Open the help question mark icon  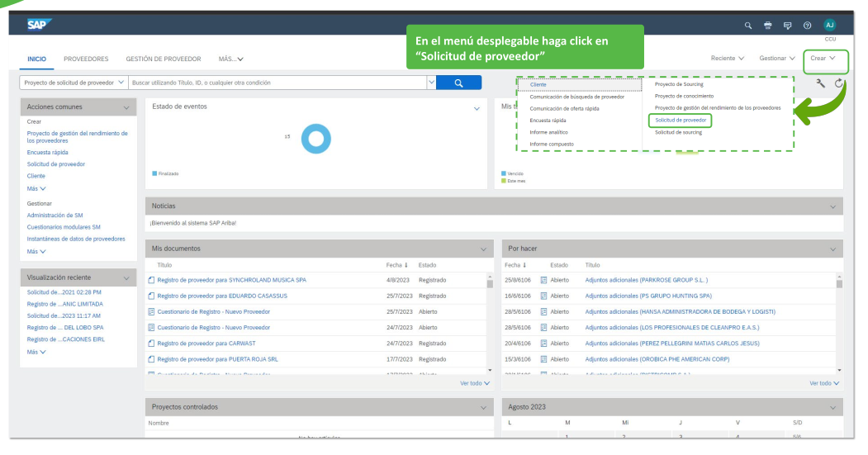click(808, 26)
